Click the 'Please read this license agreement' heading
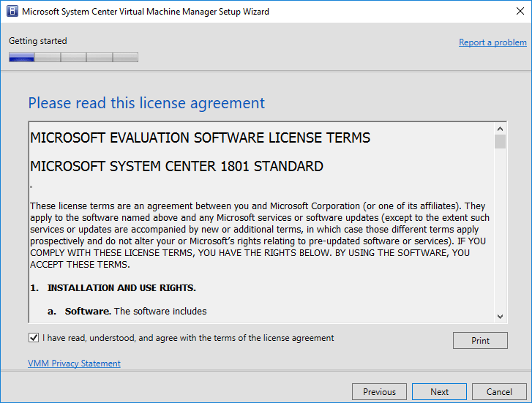The height and width of the screenshot is (403, 532). point(146,103)
